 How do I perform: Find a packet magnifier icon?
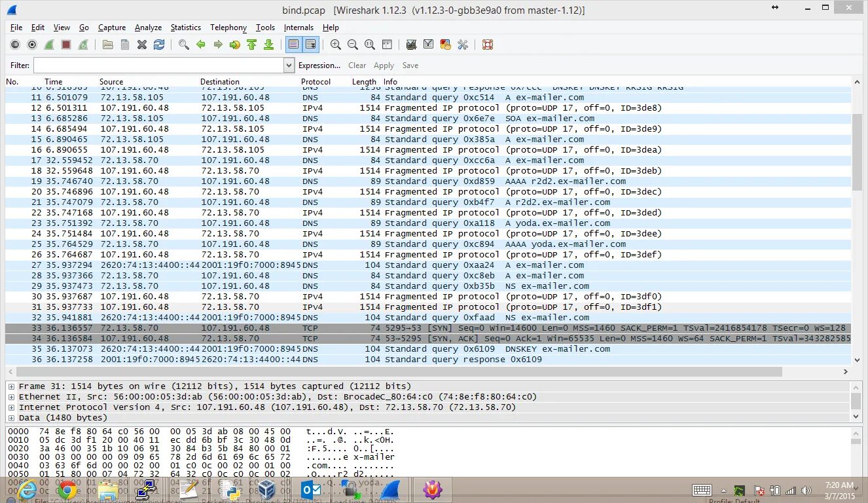[184, 45]
